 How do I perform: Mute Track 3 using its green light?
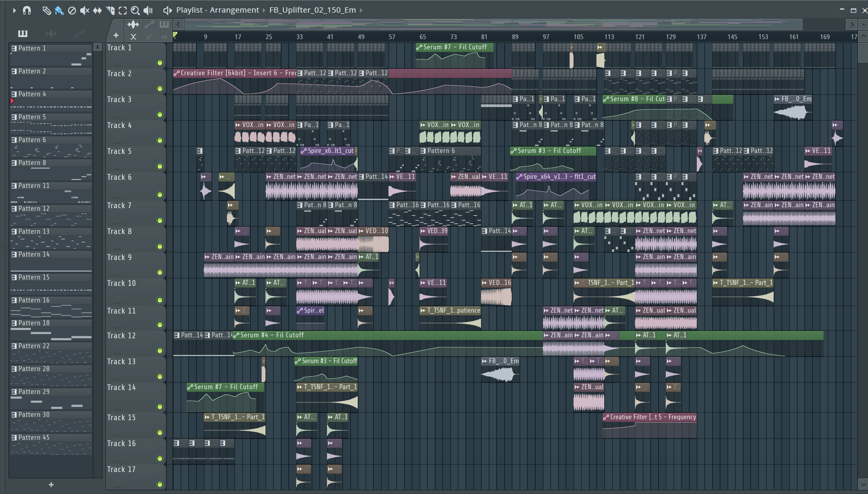tap(159, 115)
